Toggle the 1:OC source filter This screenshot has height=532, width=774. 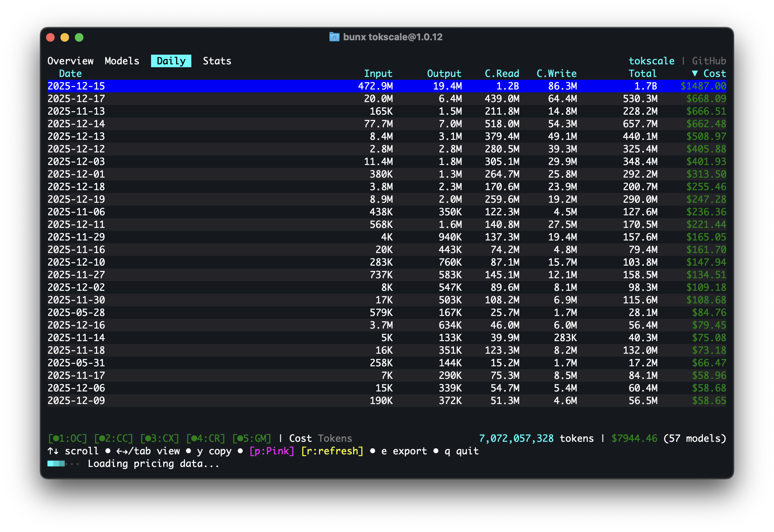pyautogui.click(x=67, y=438)
